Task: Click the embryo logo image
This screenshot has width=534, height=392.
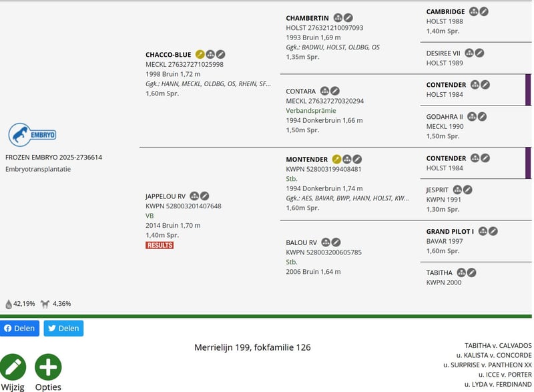Action: click(32, 135)
